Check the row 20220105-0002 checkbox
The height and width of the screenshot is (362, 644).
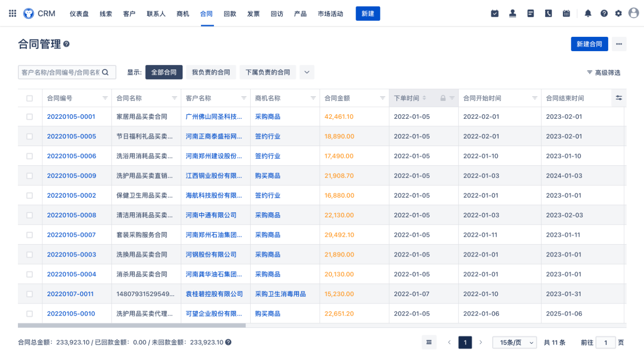[29, 195]
